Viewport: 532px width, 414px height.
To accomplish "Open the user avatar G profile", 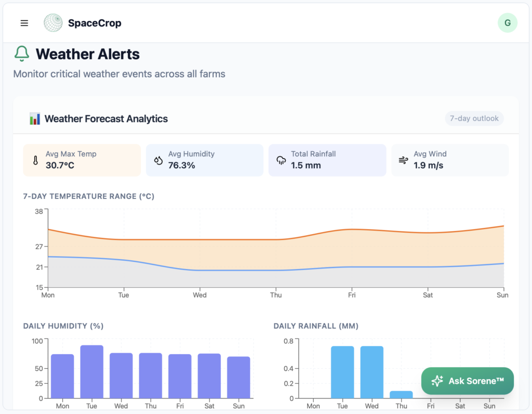I will pyautogui.click(x=507, y=23).
